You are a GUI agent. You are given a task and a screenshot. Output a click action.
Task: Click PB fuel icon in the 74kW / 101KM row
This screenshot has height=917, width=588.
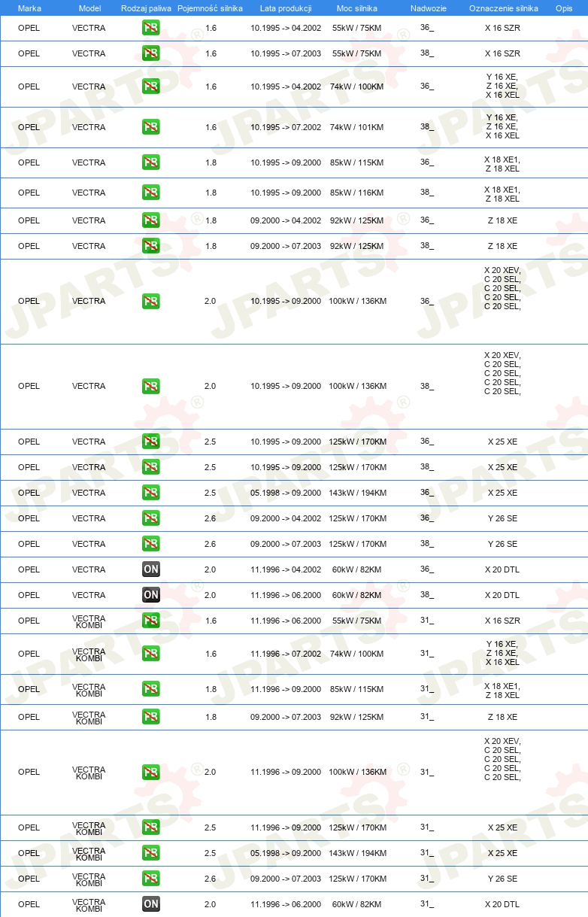click(150, 127)
